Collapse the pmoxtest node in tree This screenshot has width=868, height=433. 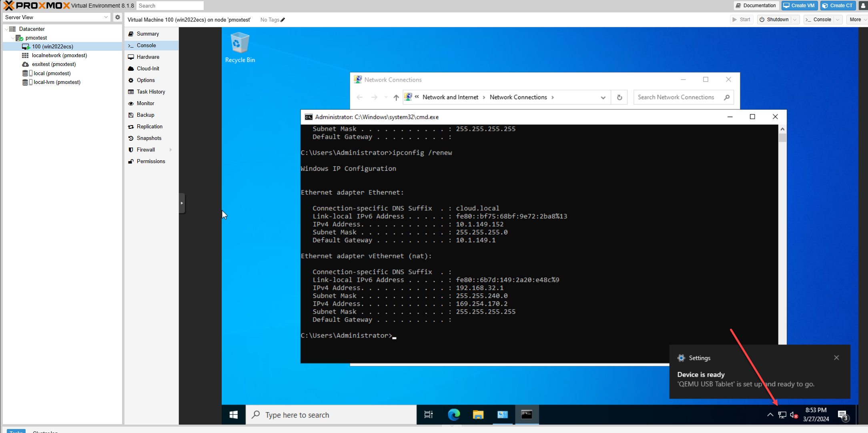[x=13, y=38]
